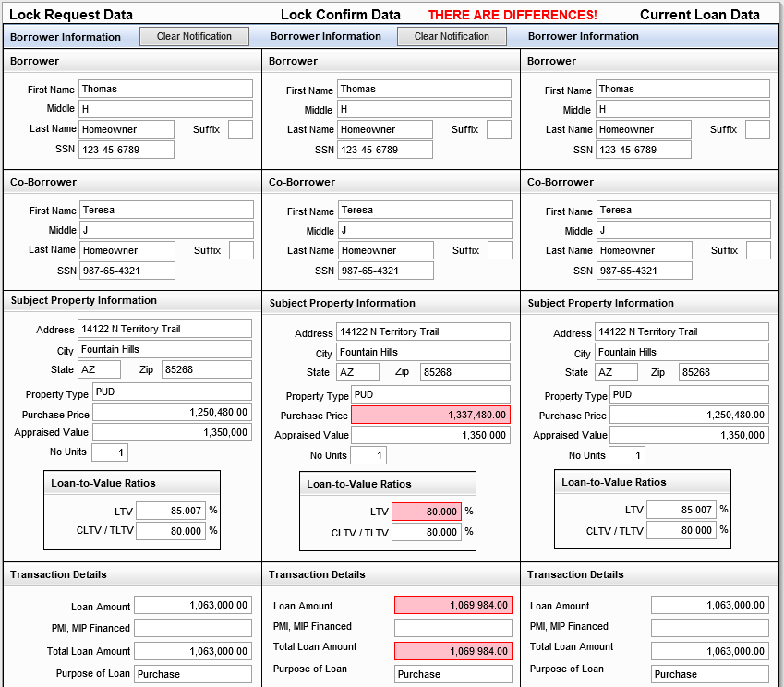Select Purpose of Loan in Current Loan Data
784x687 pixels.
pyautogui.click(x=710, y=674)
